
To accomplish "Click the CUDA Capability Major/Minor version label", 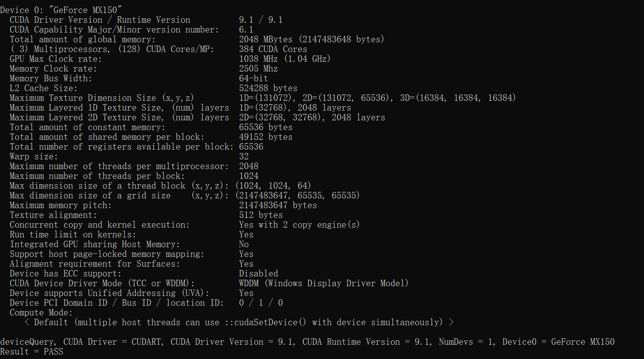I will (114, 30).
